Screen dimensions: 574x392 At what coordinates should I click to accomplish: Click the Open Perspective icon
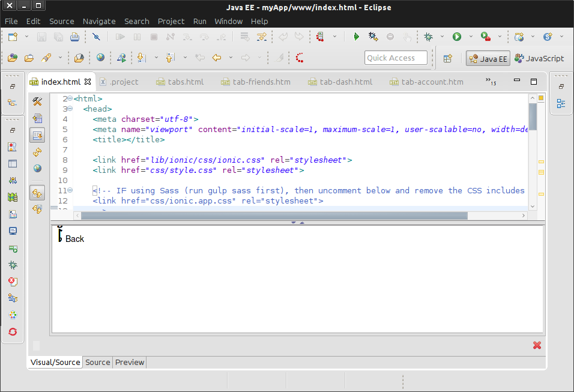tap(447, 58)
